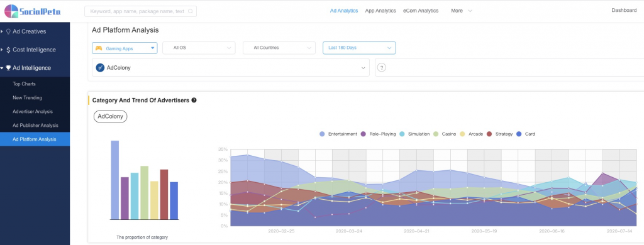Toggle Role-Playing series in chart legend

point(378,134)
